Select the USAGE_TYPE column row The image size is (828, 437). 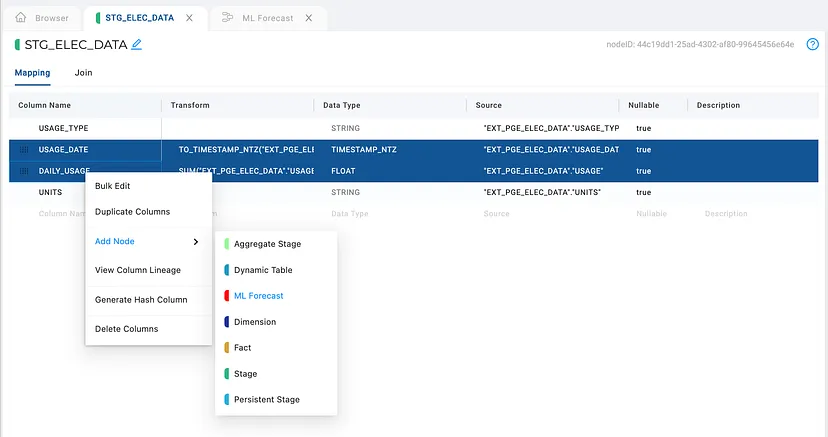413,128
